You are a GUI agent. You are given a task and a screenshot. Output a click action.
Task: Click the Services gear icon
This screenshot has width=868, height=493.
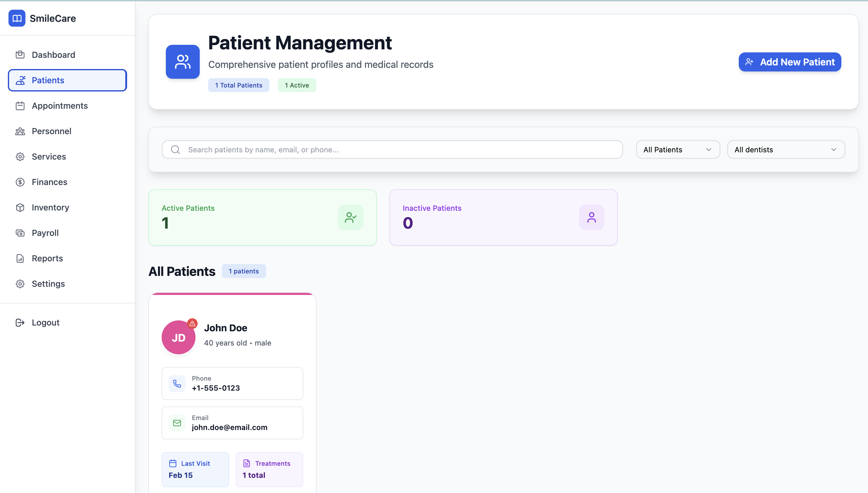(20, 157)
